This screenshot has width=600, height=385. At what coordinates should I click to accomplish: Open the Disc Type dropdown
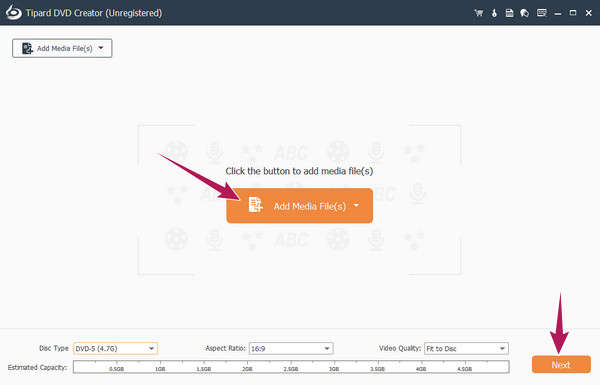115,348
